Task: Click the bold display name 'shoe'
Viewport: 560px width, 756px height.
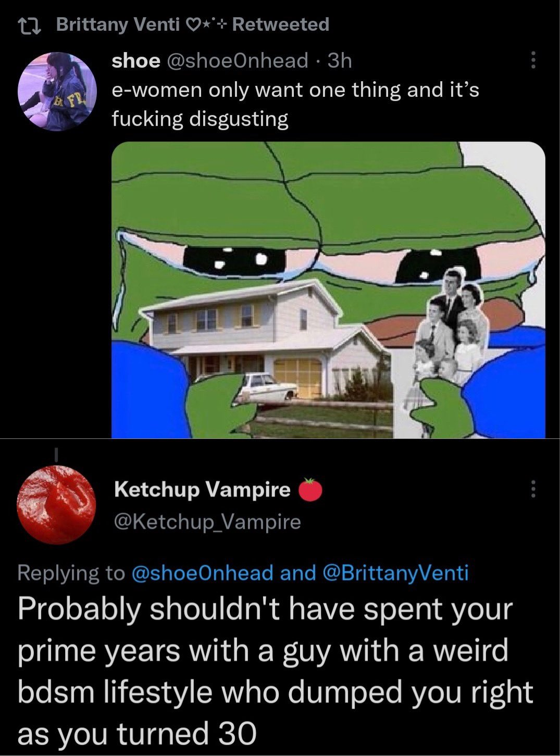Action: point(136,61)
